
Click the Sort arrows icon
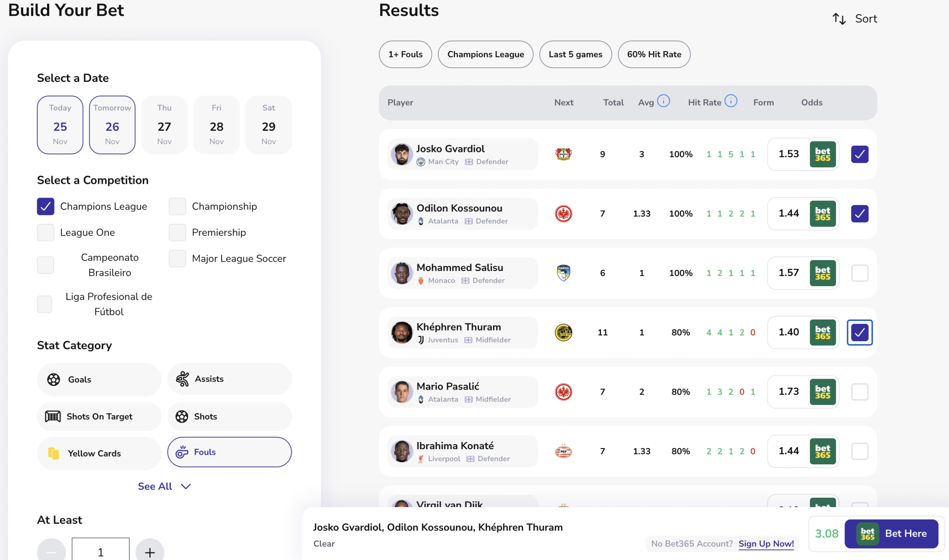pyautogui.click(x=839, y=19)
